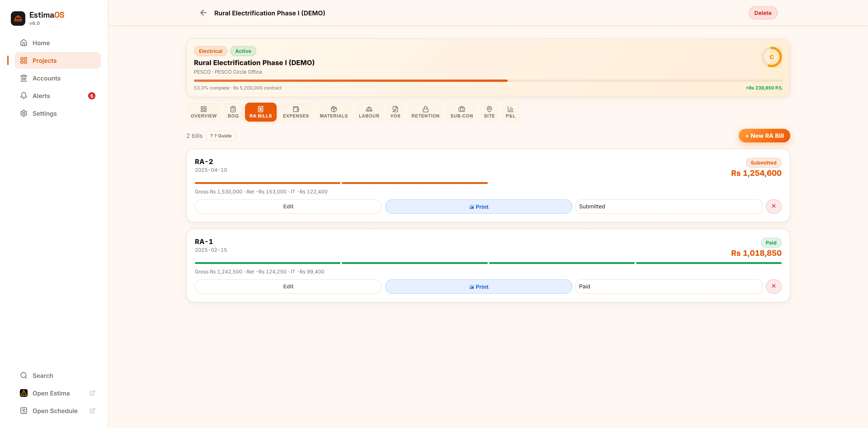Click the Accounts bank icon in sidebar
Image resolution: width=868 pixels, height=428 pixels.
point(24,78)
